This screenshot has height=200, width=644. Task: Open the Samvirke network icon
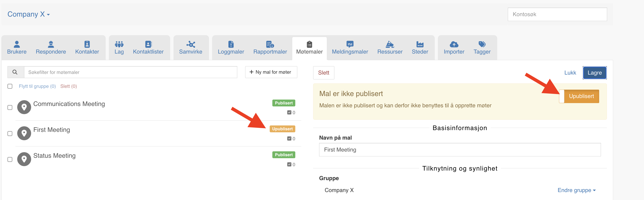[191, 44]
